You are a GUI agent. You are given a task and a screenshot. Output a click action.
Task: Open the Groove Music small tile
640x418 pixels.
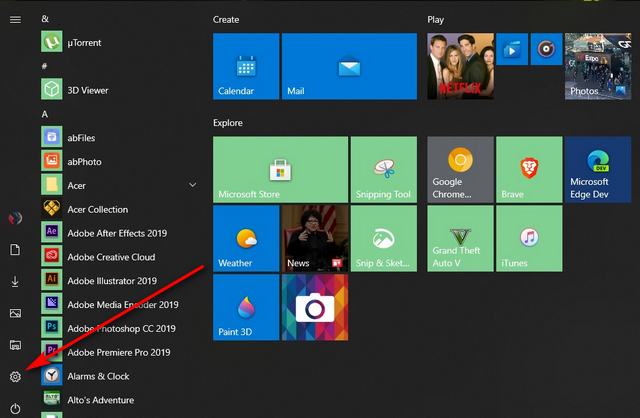[x=547, y=49]
